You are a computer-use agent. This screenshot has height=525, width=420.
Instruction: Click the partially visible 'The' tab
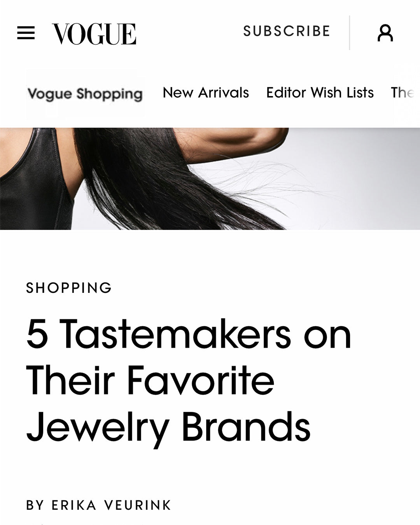pyautogui.click(x=402, y=93)
